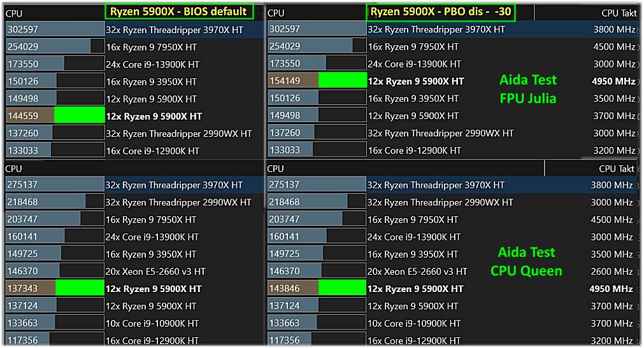Select 16x Ryzen 9 7950X HT in 4500 MHz, 254029 row
The width and height of the screenshot is (644, 348).
[x=413, y=47]
